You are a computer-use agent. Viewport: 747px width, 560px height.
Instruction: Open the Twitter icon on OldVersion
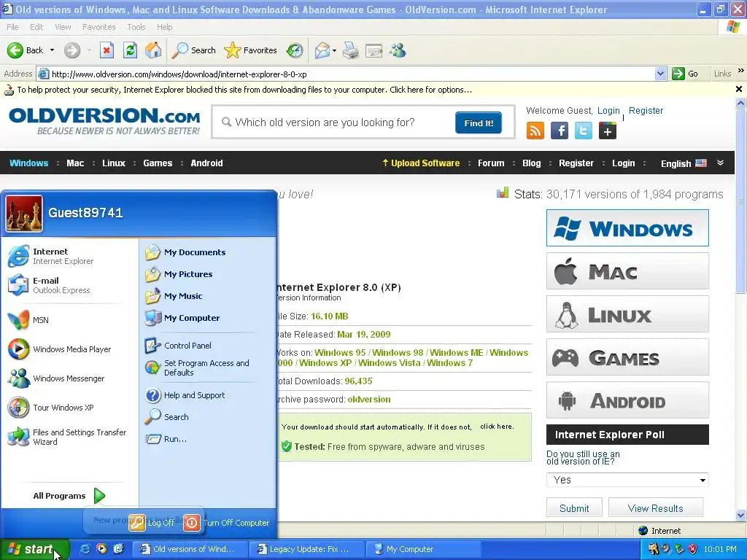point(584,131)
